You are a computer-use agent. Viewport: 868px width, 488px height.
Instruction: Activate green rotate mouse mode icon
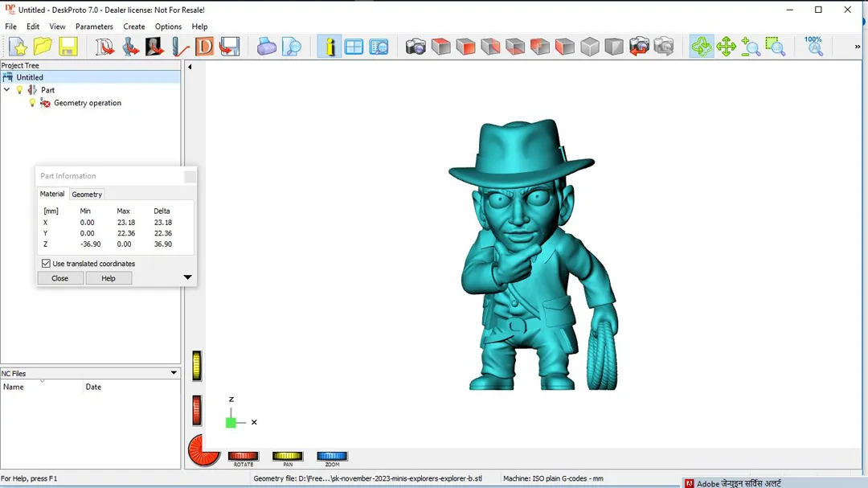click(x=702, y=47)
